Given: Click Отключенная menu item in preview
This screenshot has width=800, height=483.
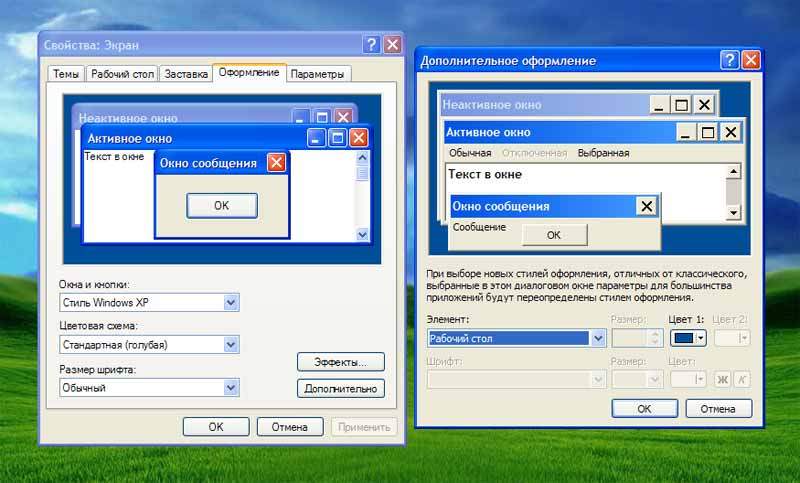Looking at the screenshot, I should [x=534, y=153].
